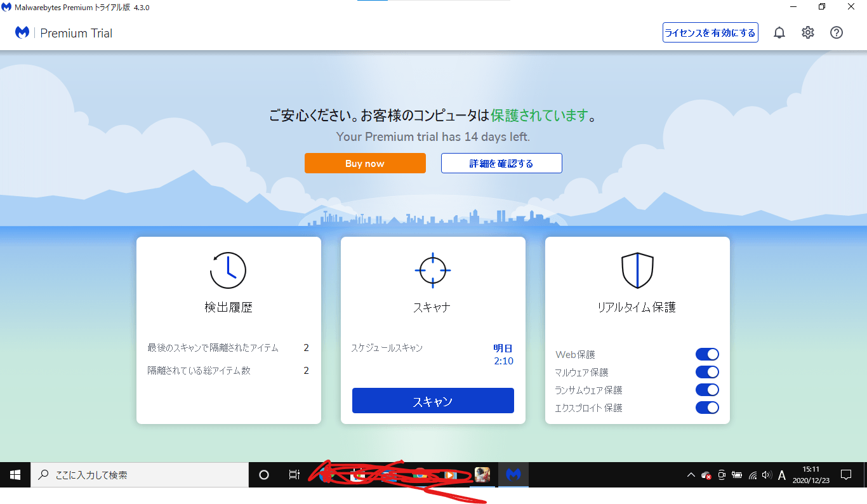Screen dimensions: 867x504
Task: Open the リアルタイム保護 card title
Action: point(637,307)
